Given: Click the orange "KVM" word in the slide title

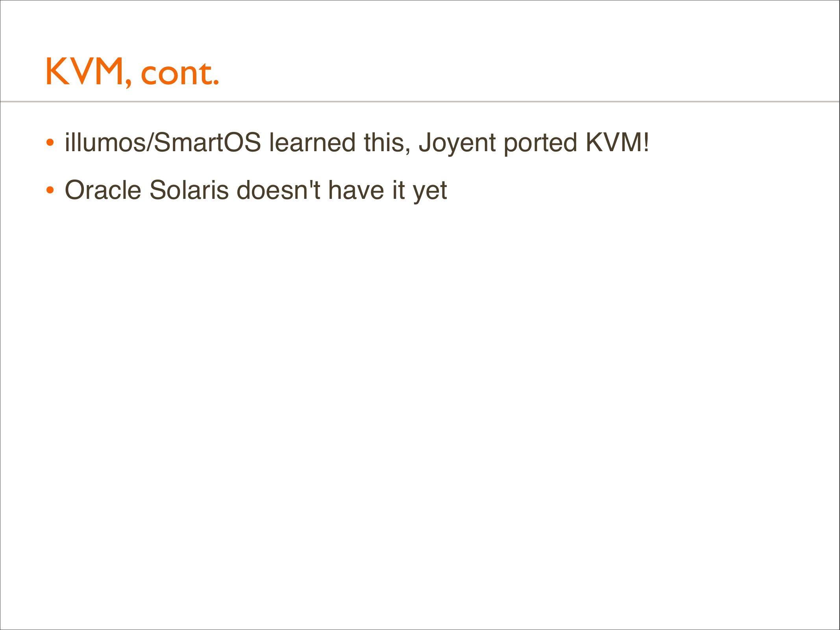Looking at the screenshot, I should coord(85,72).
